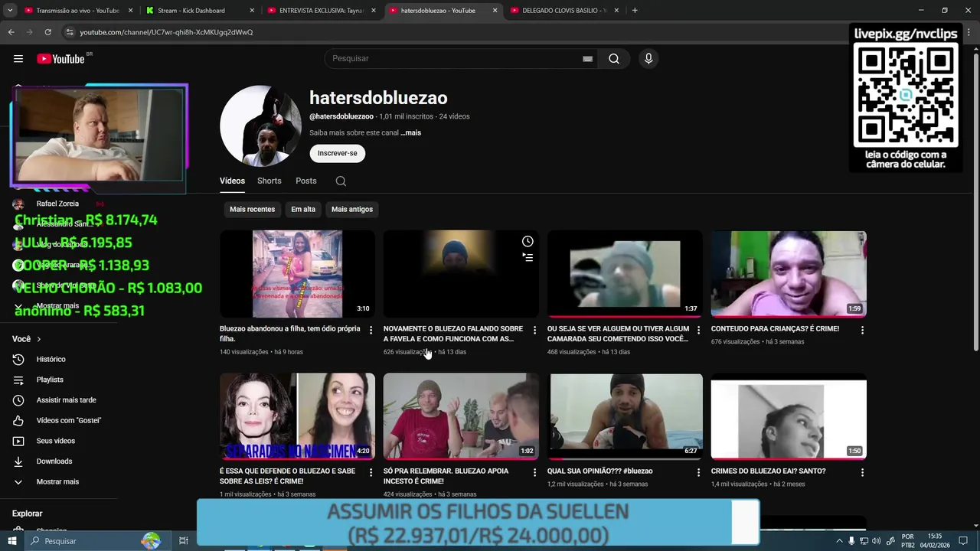This screenshot has width=980, height=551.
Task: Open the YouTube hamburger guide menu
Action: pos(18,59)
